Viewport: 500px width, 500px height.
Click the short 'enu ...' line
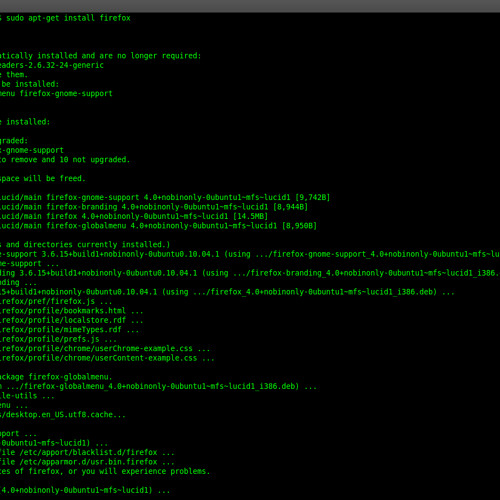(14, 405)
